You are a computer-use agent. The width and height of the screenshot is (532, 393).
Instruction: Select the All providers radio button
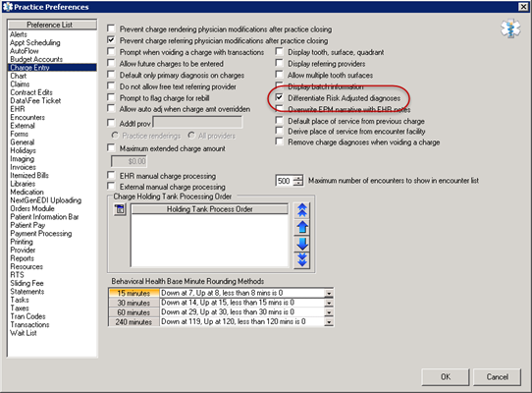(191, 136)
